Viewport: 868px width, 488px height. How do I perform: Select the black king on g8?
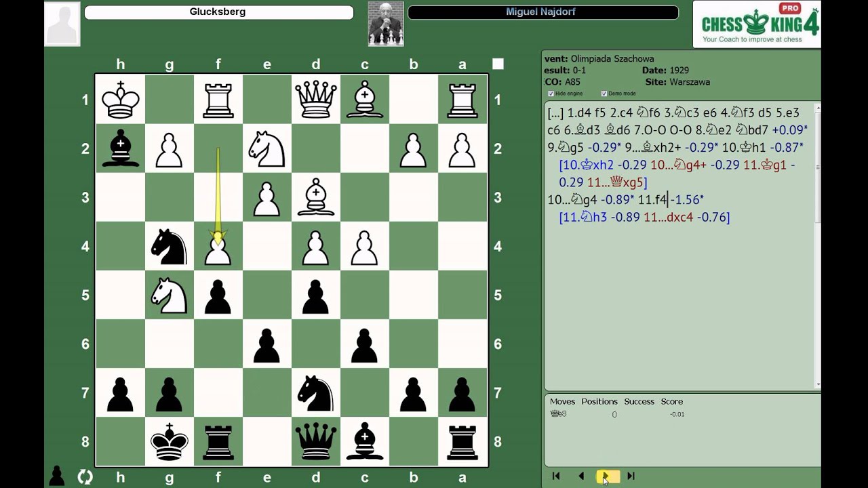tap(170, 441)
